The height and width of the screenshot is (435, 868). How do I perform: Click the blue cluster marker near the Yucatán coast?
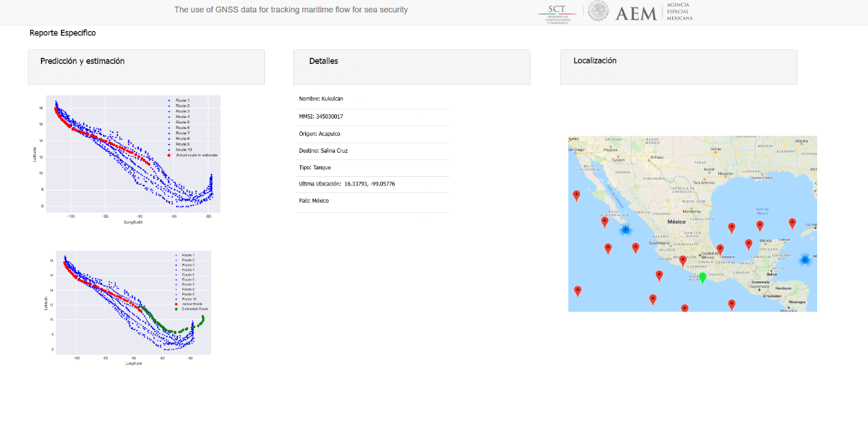click(x=805, y=260)
